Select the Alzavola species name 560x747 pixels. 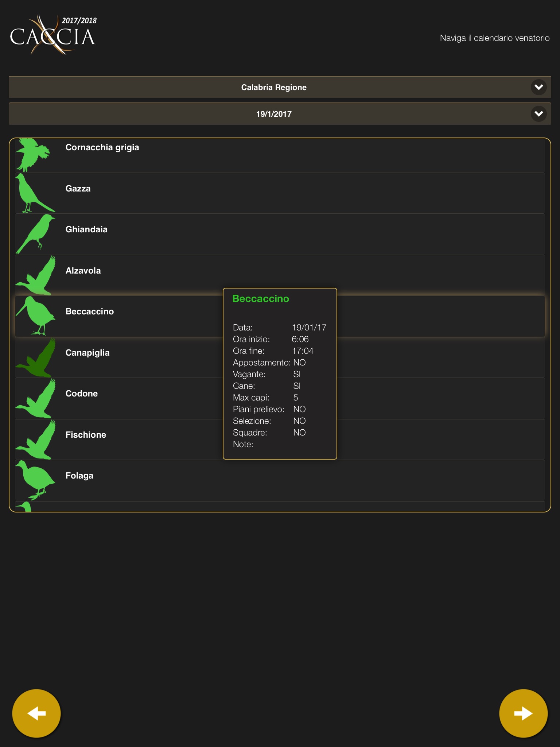(x=83, y=271)
